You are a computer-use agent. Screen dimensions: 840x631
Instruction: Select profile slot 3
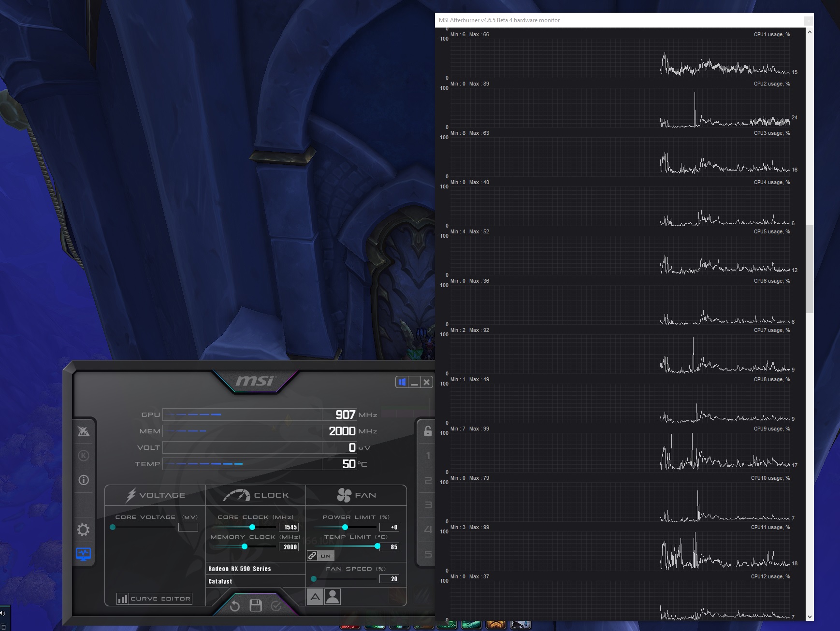428,505
